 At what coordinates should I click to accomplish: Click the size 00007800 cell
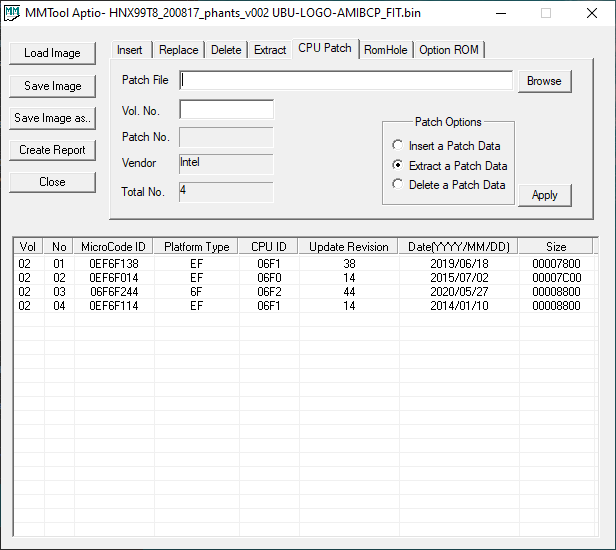556,264
